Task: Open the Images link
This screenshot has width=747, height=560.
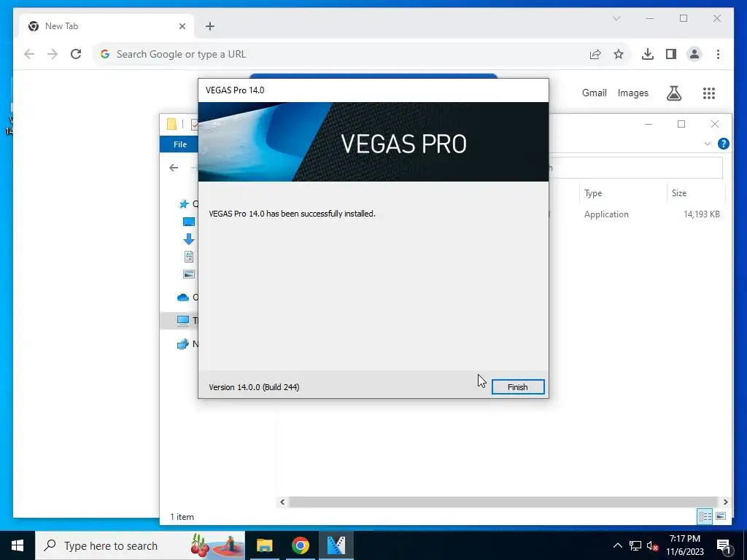Action: (632, 93)
